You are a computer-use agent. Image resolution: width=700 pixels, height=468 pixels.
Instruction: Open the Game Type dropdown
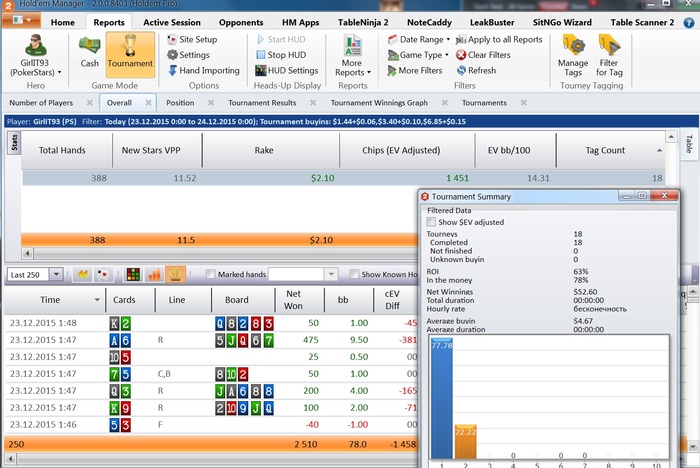417,55
